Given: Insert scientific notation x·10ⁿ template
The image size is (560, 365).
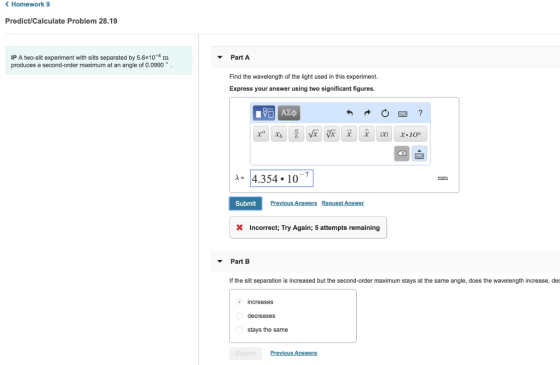Looking at the screenshot, I should click(x=410, y=134).
